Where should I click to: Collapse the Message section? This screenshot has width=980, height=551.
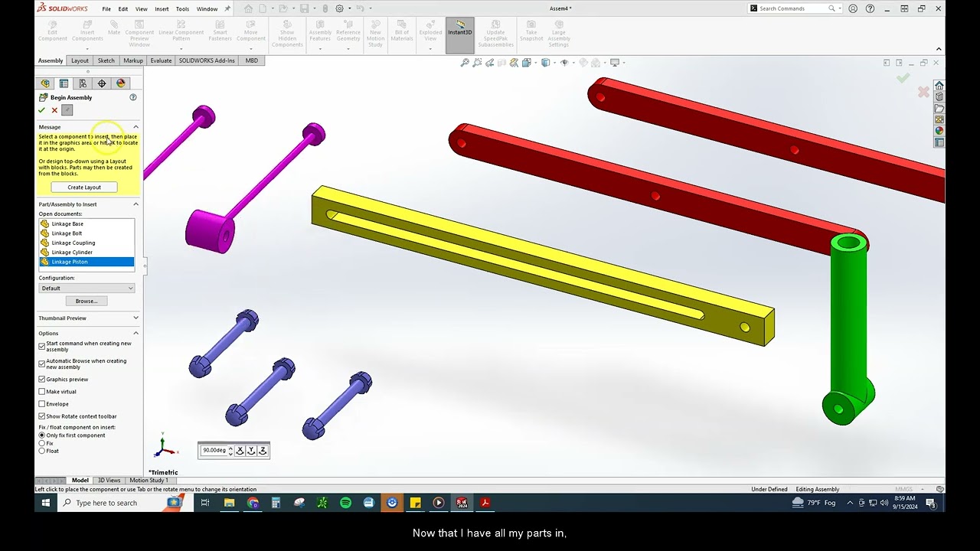click(x=136, y=127)
